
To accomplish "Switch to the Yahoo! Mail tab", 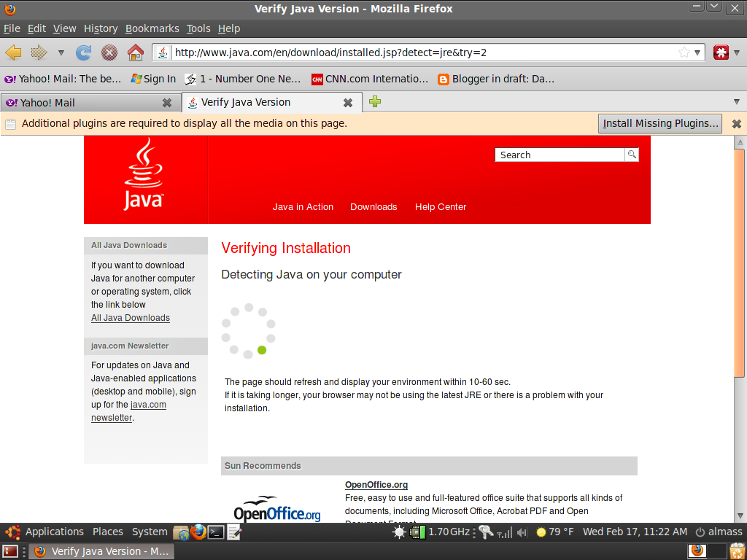I will [90, 102].
